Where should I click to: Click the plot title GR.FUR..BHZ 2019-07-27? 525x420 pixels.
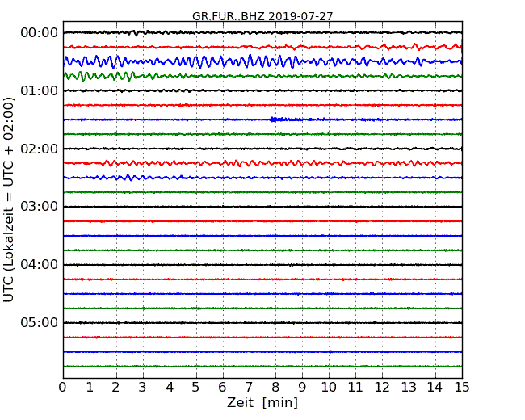click(x=262, y=16)
